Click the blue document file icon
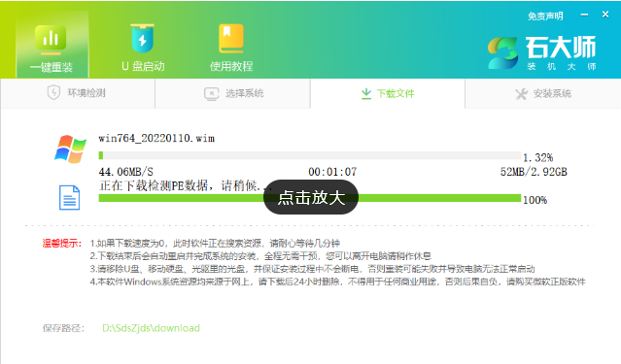Viewport: 621px width, 364px height. [x=69, y=197]
